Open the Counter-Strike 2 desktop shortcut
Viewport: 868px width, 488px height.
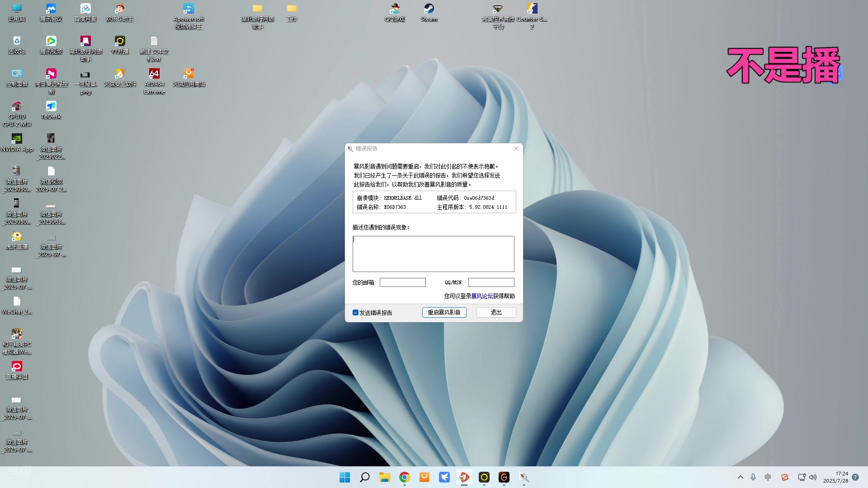click(532, 16)
